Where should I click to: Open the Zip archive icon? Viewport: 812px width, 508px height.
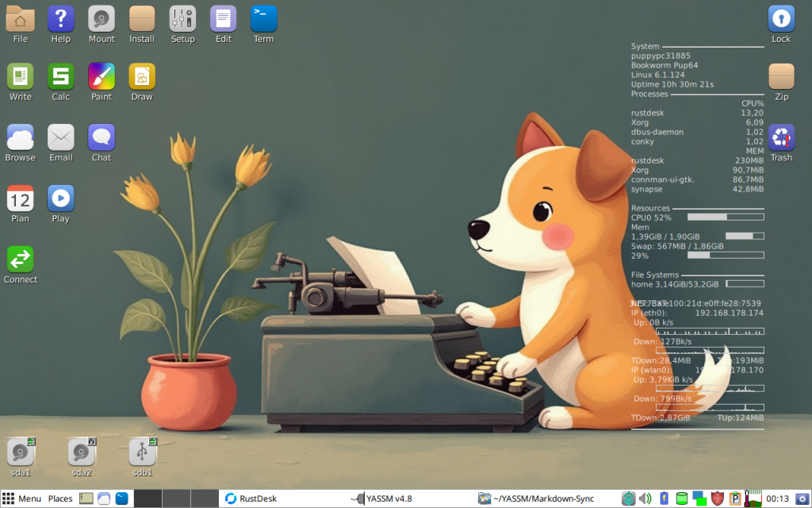click(x=781, y=77)
